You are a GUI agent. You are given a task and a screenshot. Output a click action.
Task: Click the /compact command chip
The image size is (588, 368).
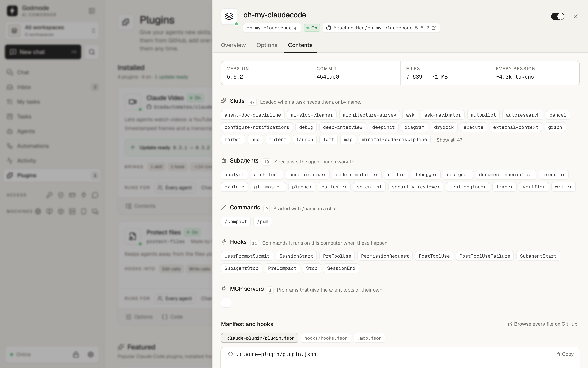pos(236,221)
